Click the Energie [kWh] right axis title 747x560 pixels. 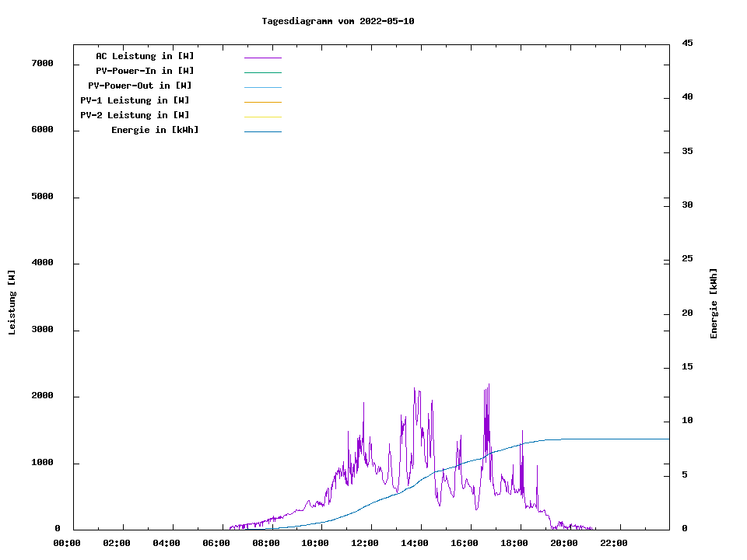coord(714,303)
